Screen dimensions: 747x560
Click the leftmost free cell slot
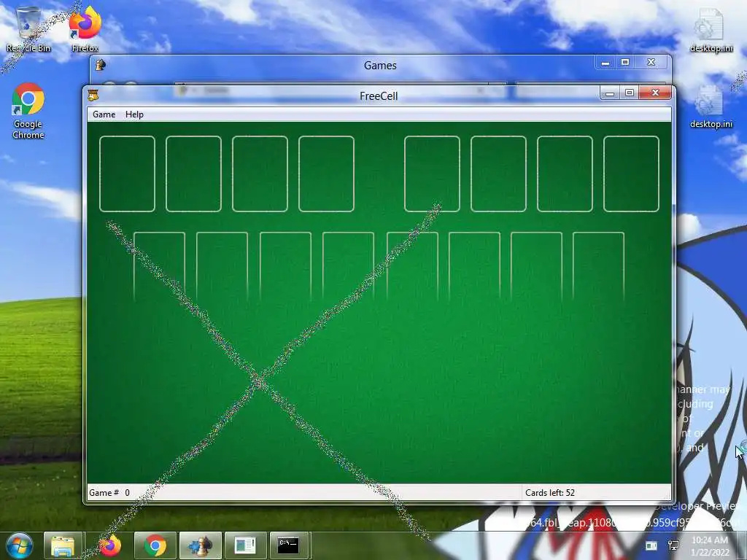click(x=127, y=174)
